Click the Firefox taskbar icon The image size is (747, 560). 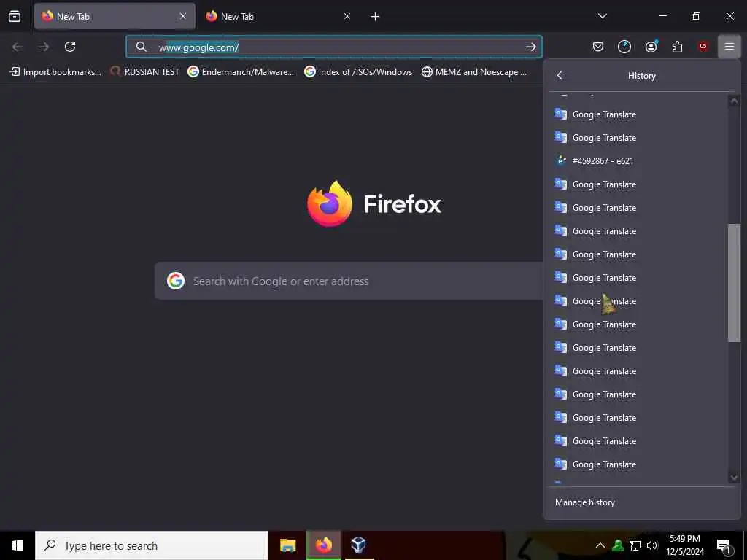pos(323,545)
